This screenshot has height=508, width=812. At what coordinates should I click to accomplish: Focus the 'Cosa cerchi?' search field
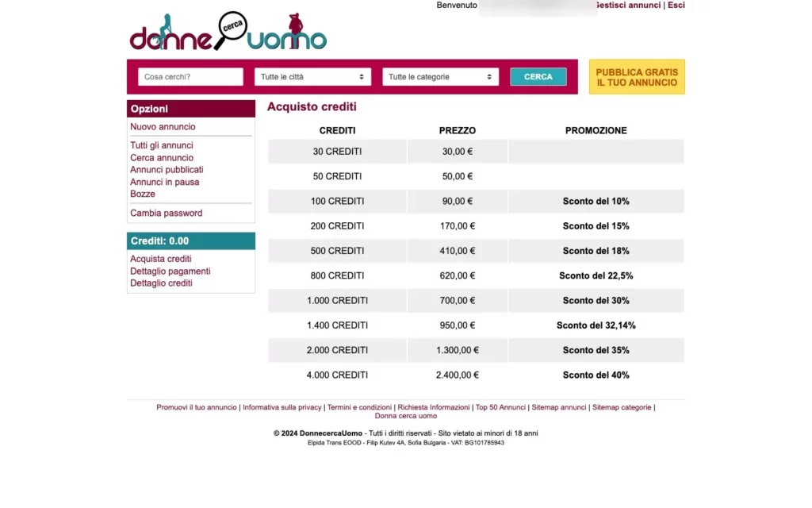190,77
